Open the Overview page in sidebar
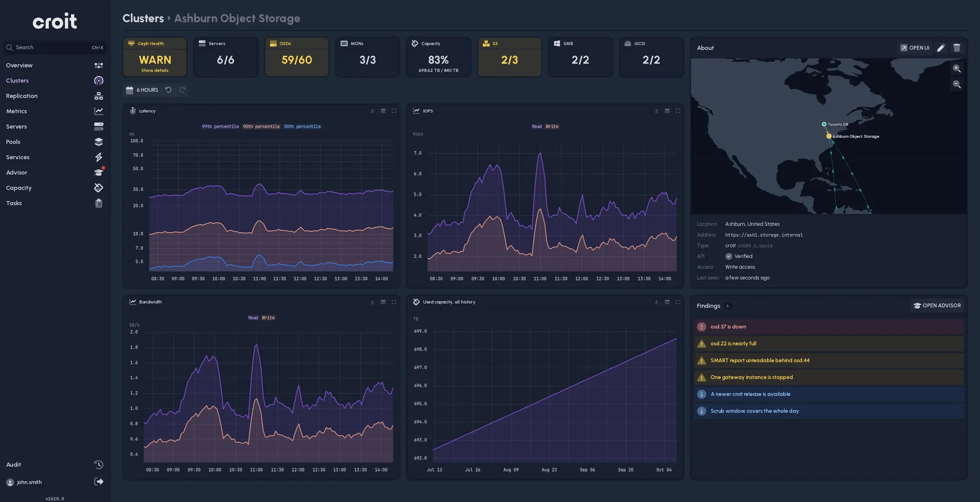The height and width of the screenshot is (502, 980). tap(55, 65)
